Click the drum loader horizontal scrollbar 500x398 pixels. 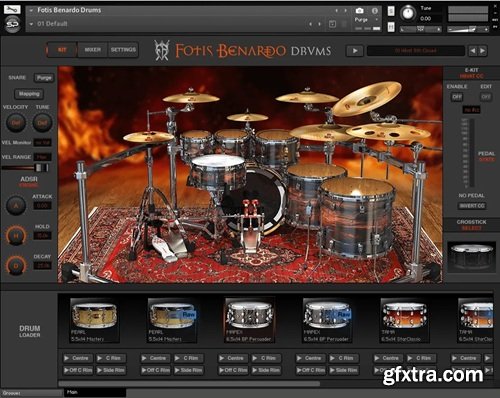[x=189, y=384]
